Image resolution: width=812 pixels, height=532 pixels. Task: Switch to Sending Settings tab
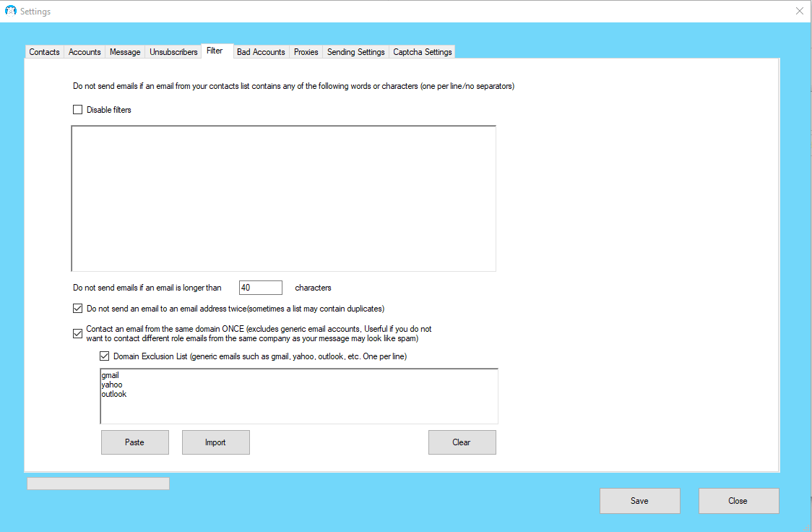pos(355,52)
